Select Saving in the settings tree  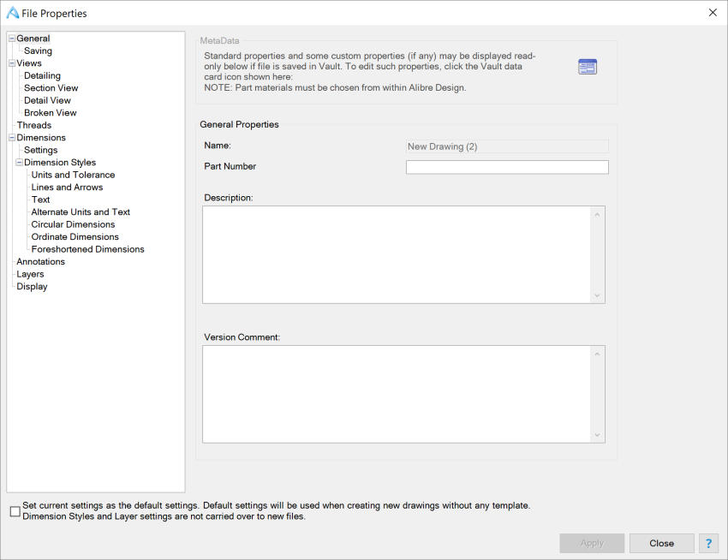(38, 51)
